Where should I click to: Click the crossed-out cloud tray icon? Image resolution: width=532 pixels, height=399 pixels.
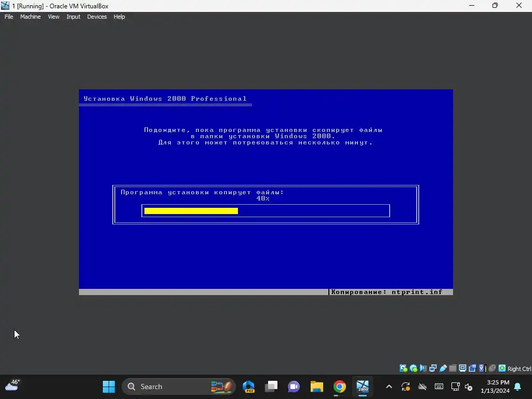coord(422,387)
